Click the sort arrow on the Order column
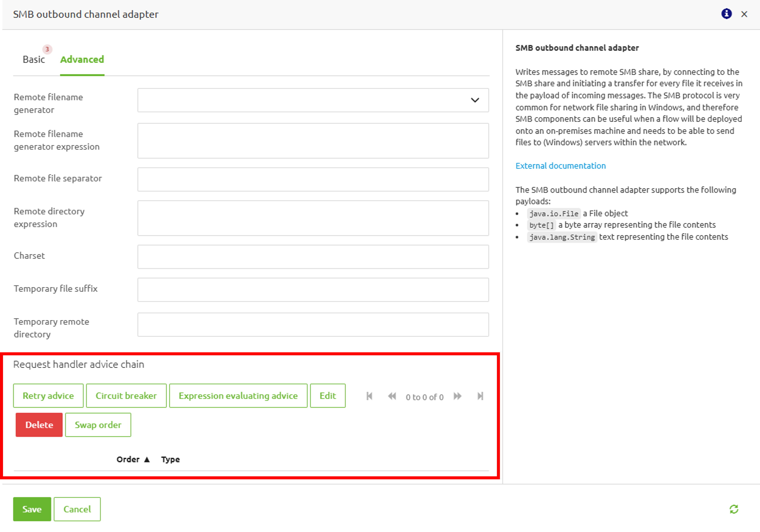This screenshot has width=760, height=532. click(147, 459)
